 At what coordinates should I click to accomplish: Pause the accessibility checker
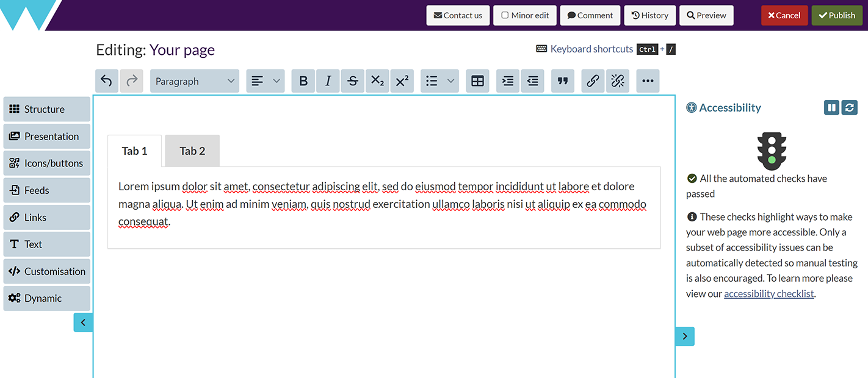[x=831, y=108]
